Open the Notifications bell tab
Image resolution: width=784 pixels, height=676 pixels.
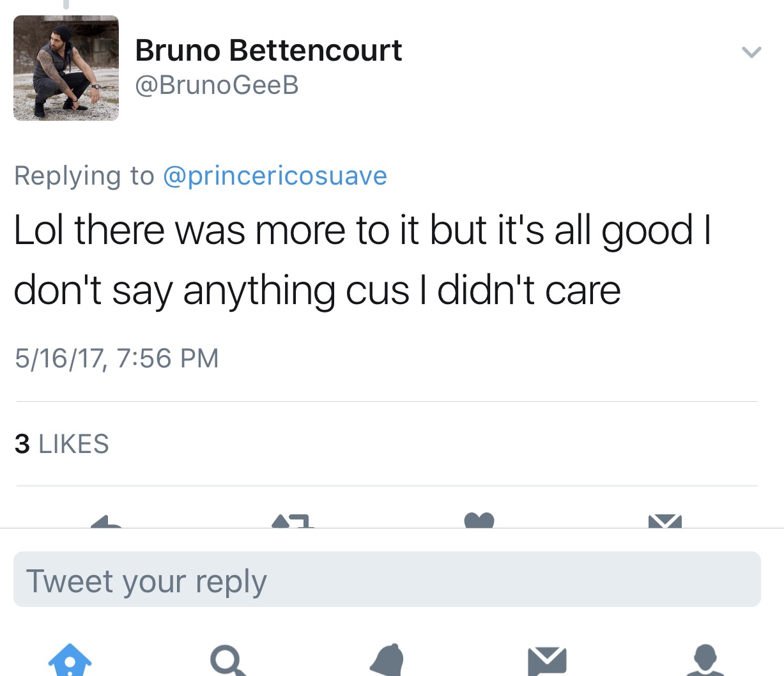tap(387, 659)
